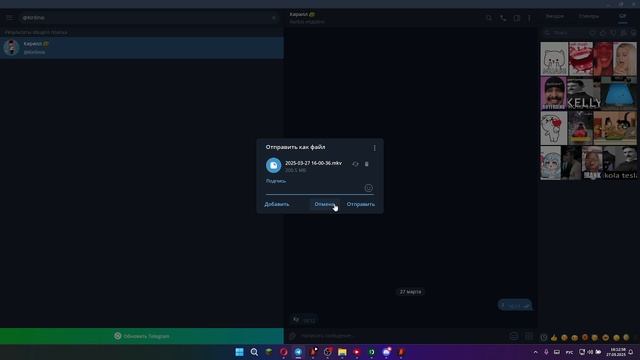640x360 pixels.
Task: Open chat header three-dot options menu
Action: [x=529, y=18]
